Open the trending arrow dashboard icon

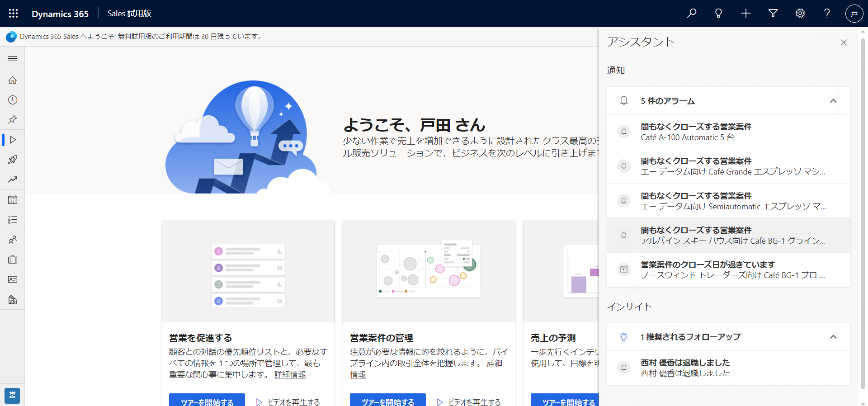13,179
